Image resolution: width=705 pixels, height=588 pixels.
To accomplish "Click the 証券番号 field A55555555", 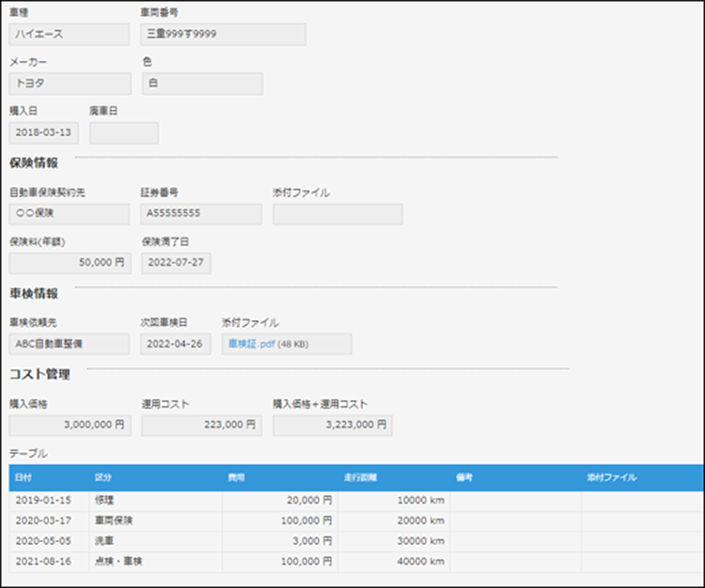I will (x=201, y=213).
